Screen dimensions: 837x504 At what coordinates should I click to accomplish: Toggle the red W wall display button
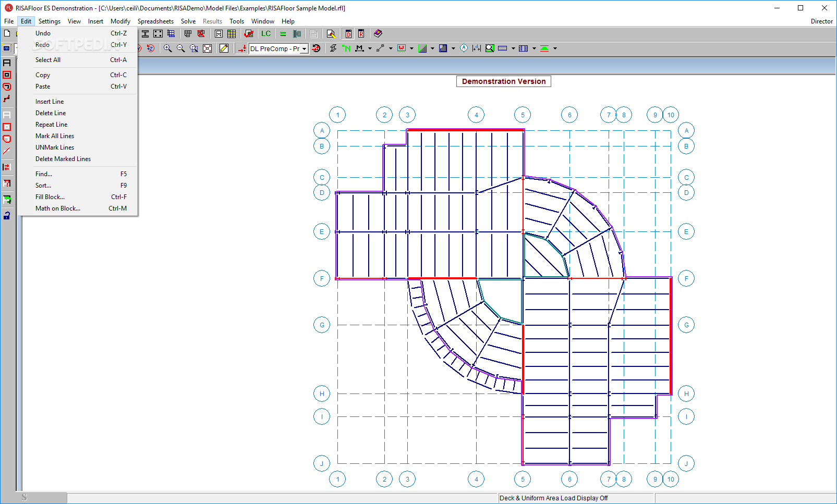pyautogui.click(x=402, y=48)
